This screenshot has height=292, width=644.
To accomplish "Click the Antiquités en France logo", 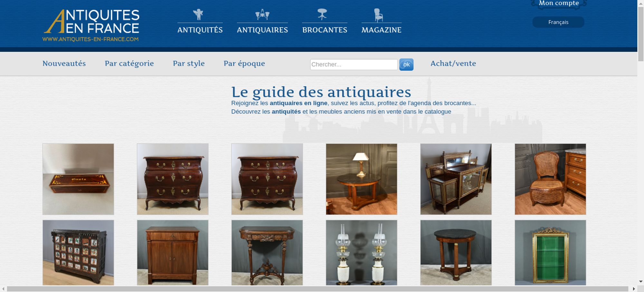I will [x=91, y=26].
